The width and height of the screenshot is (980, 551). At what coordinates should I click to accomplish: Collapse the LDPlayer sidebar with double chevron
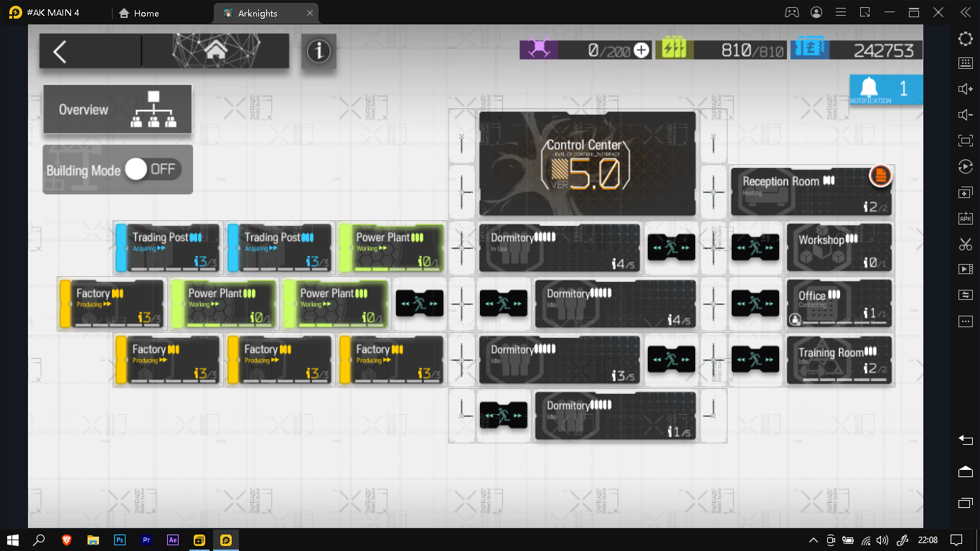[x=965, y=12]
